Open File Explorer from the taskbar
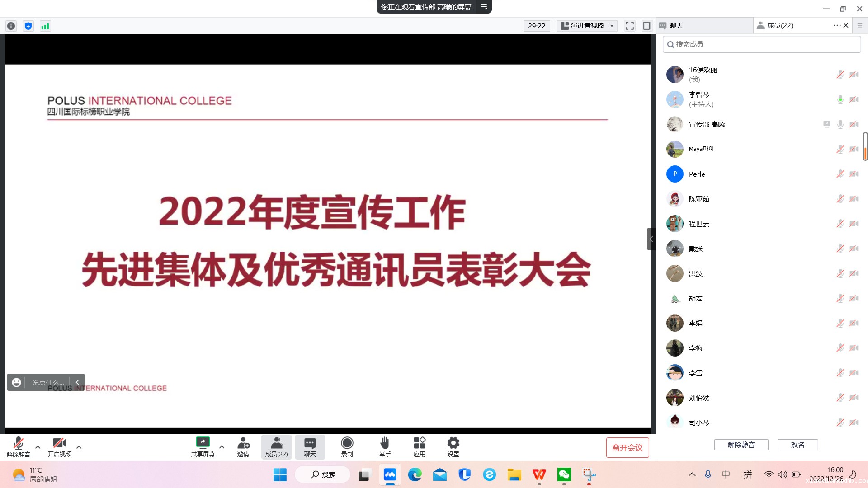The image size is (868, 488). pyautogui.click(x=514, y=474)
